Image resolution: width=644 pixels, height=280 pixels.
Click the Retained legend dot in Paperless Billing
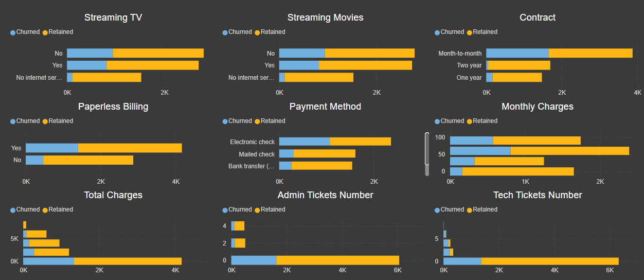[x=45, y=121]
